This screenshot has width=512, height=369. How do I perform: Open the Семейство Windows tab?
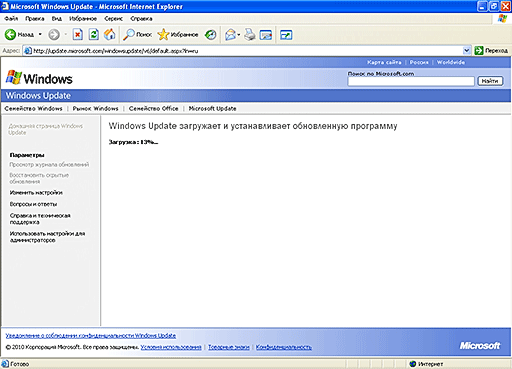coord(33,109)
